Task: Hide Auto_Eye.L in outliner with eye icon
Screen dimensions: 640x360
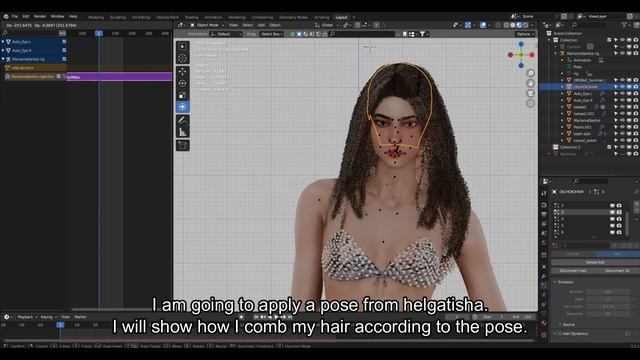Action: pos(622,93)
